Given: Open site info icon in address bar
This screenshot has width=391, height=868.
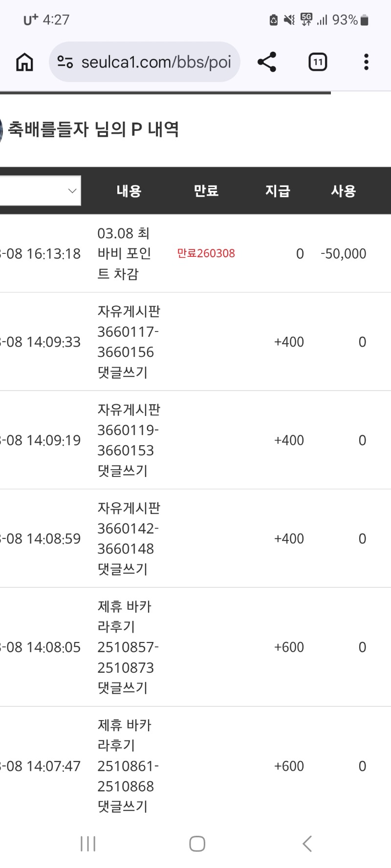Looking at the screenshot, I should (65, 62).
